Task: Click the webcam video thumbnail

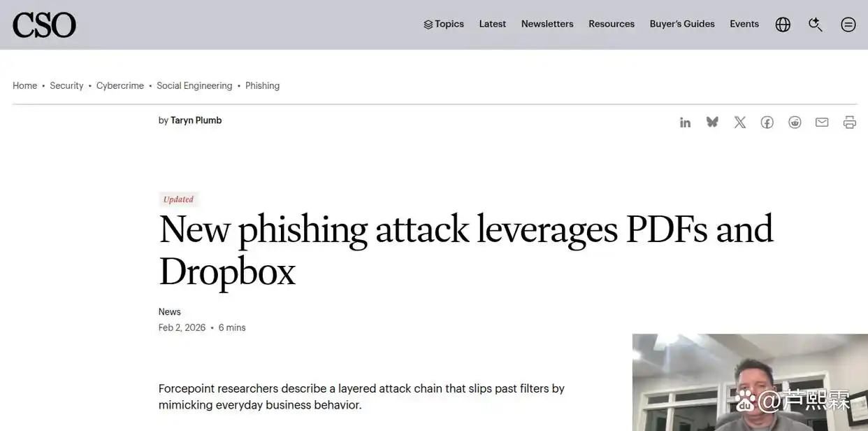Action: [x=750, y=382]
